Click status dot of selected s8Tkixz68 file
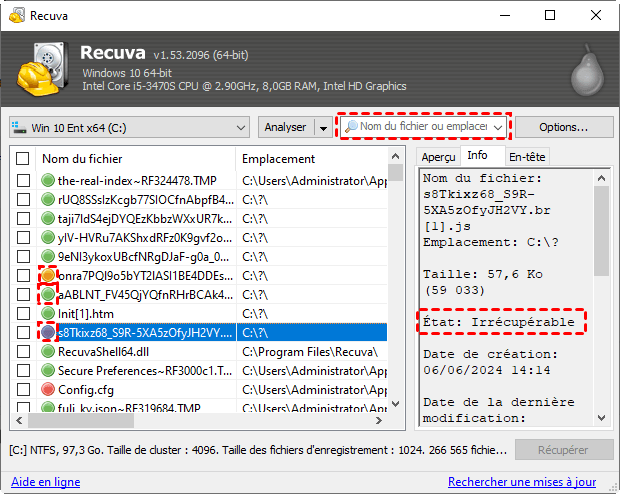620x494 pixels. click(48, 332)
